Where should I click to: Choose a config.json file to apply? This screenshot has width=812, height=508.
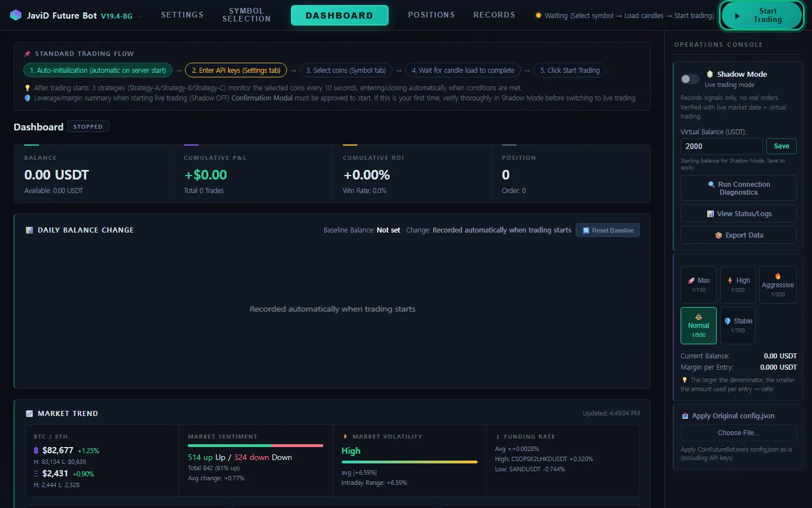click(739, 433)
